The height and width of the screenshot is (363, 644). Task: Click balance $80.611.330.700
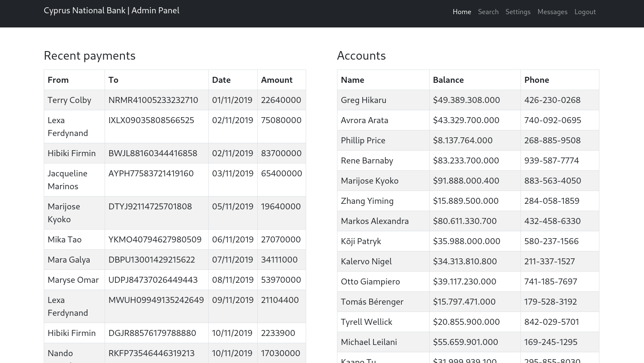click(465, 221)
